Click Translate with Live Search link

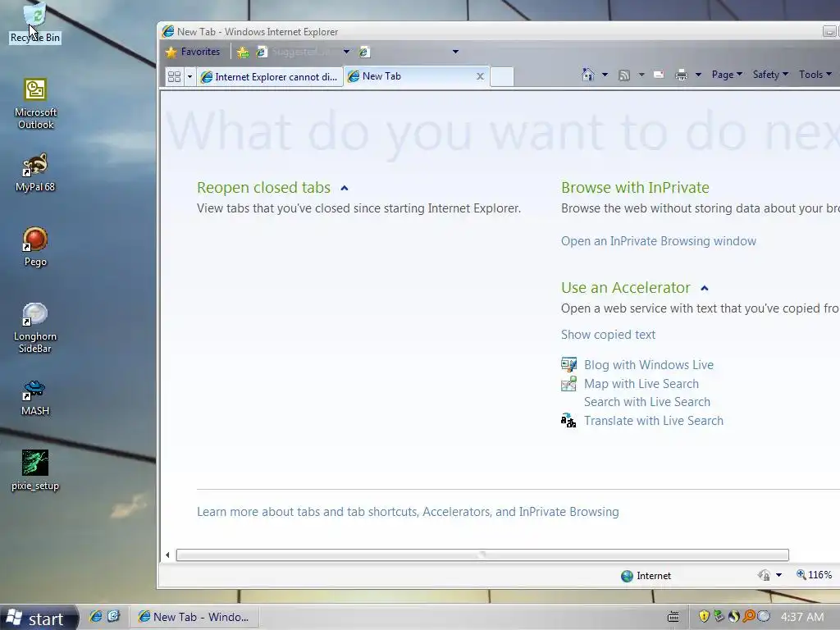click(x=654, y=421)
